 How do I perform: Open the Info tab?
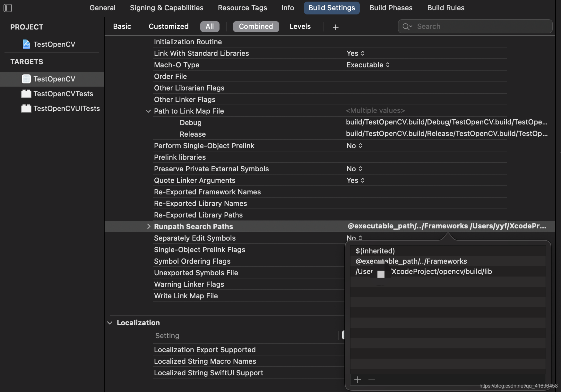pyautogui.click(x=288, y=8)
